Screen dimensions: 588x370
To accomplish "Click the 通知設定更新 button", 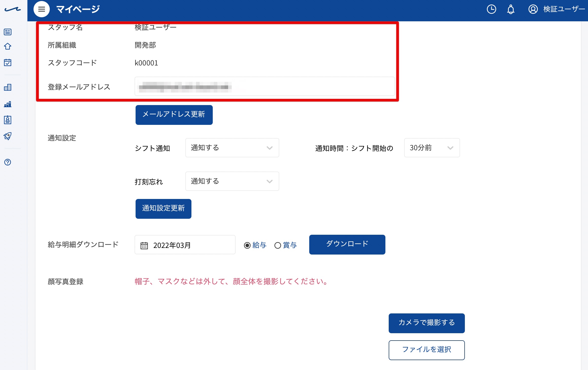I will tap(163, 209).
